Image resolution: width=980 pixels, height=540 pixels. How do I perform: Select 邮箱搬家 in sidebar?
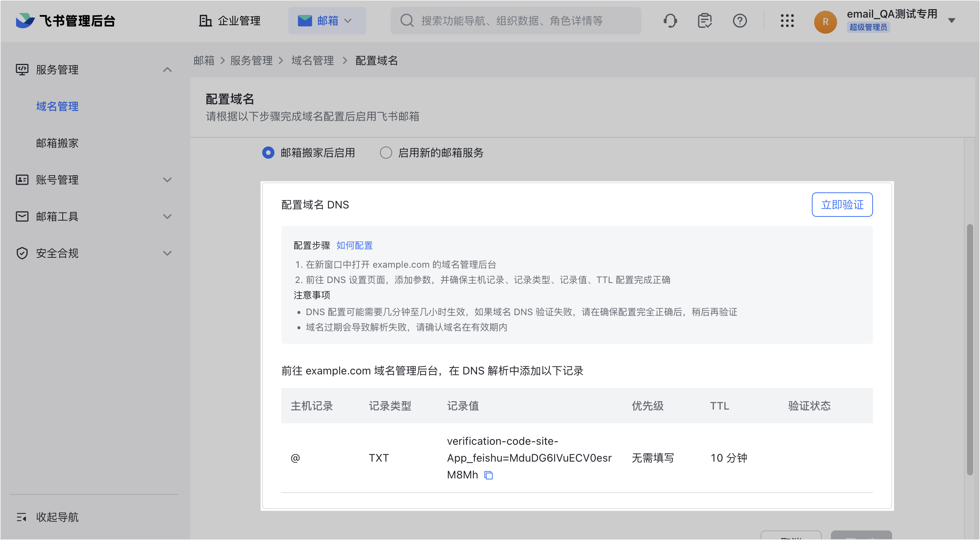click(57, 143)
